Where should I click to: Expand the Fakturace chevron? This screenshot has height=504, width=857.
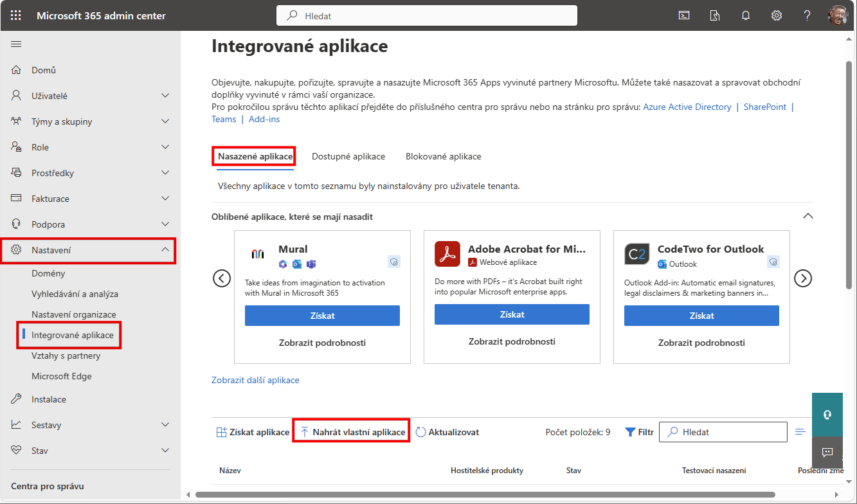coord(165,199)
